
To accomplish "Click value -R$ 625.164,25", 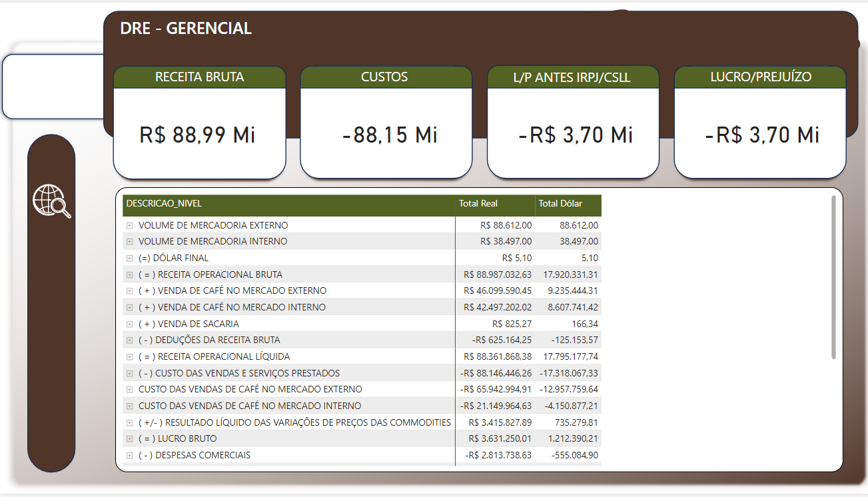I will click(x=502, y=340).
